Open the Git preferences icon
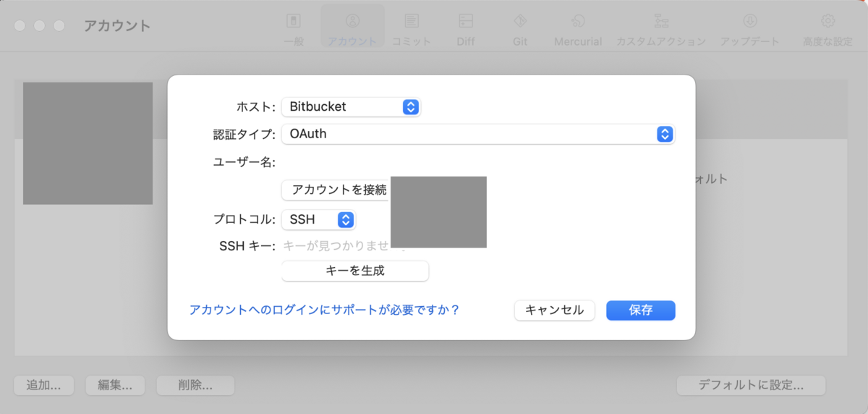The width and height of the screenshot is (868, 414). (x=520, y=20)
